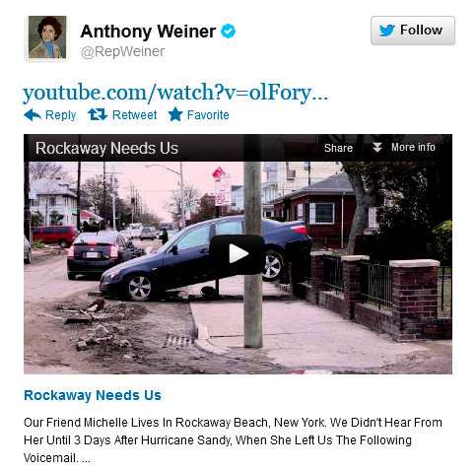Click the retweet arrows icon
This screenshot has width=476, height=470.
click(x=98, y=114)
